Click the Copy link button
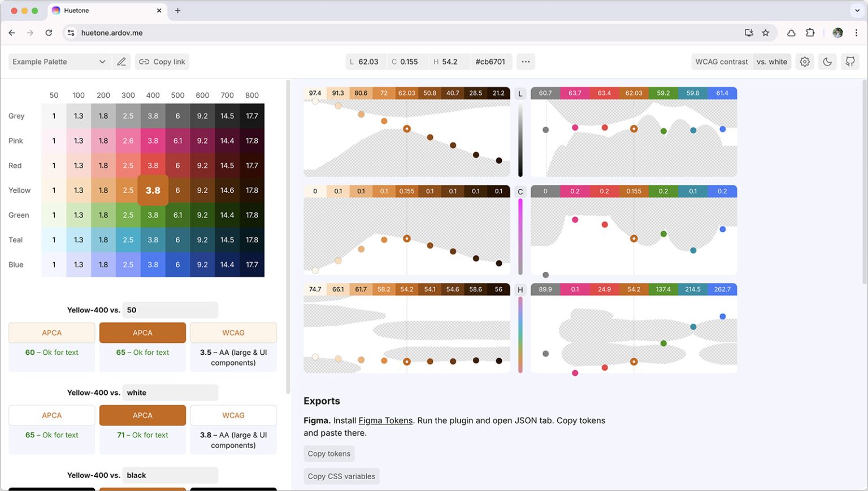The width and height of the screenshot is (868, 491). tap(162, 62)
